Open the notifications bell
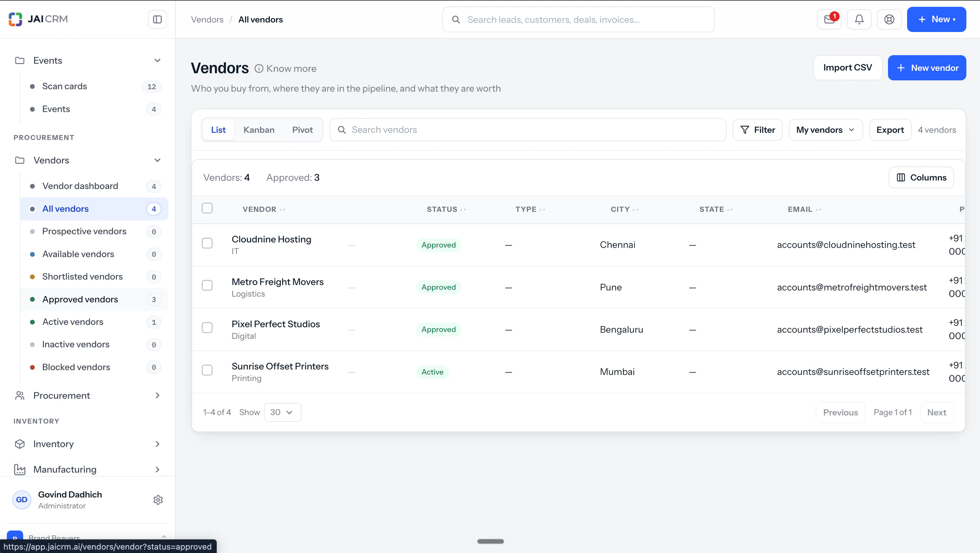 point(859,19)
